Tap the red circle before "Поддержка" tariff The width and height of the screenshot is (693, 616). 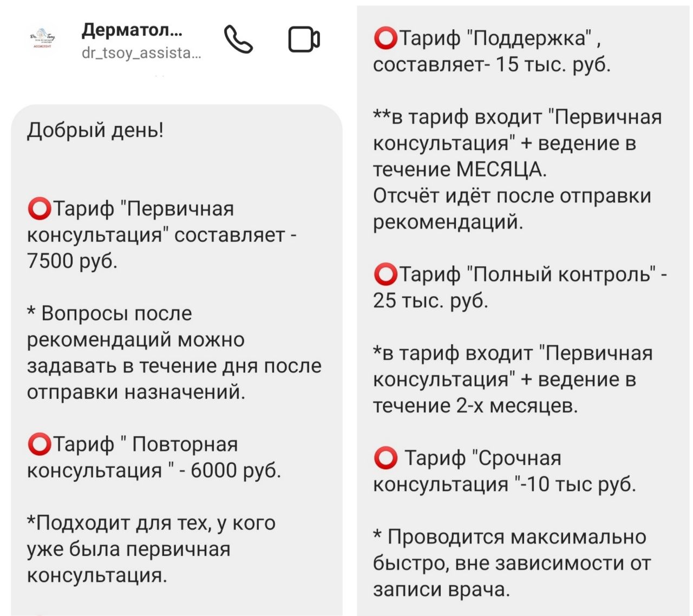point(385,38)
